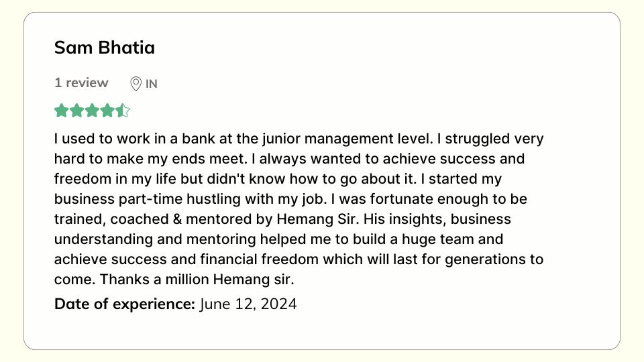Click the line starting "I used to work"
This screenshot has width=644, height=362.
299,139
